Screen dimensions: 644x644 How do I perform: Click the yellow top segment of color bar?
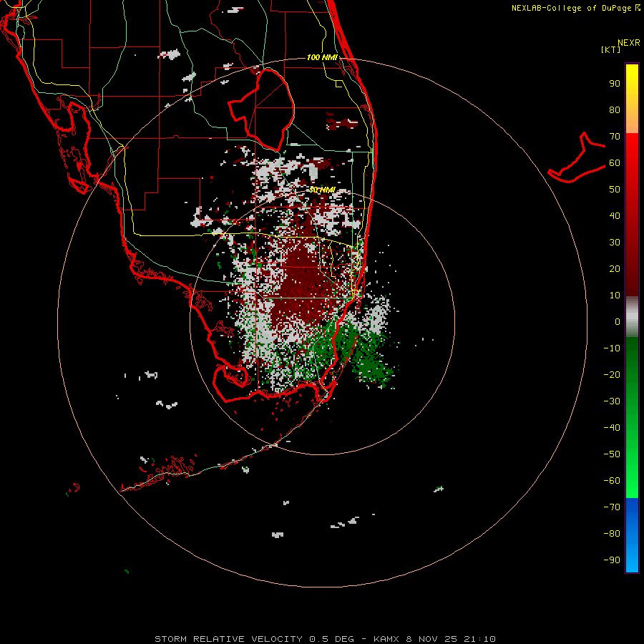tap(632, 99)
